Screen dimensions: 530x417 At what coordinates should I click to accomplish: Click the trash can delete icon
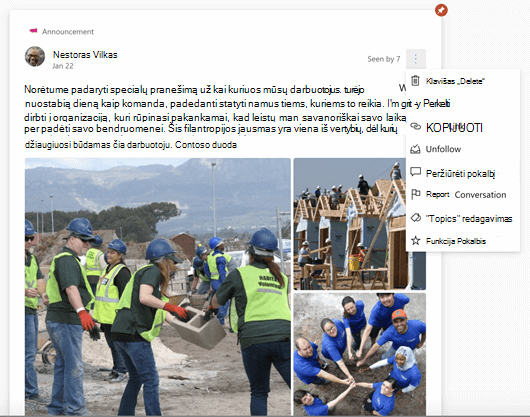[415, 81]
